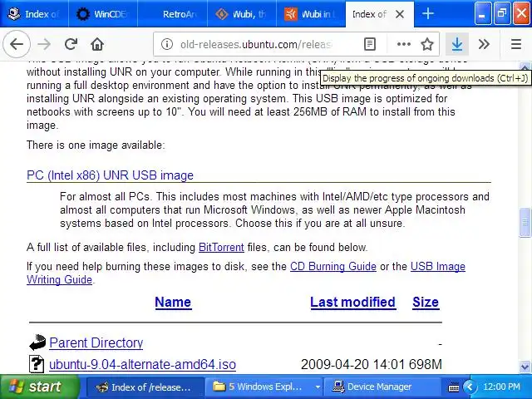
Task: Download ubuntu-9.04-alternate-amd64.iso
Action: pos(142,364)
